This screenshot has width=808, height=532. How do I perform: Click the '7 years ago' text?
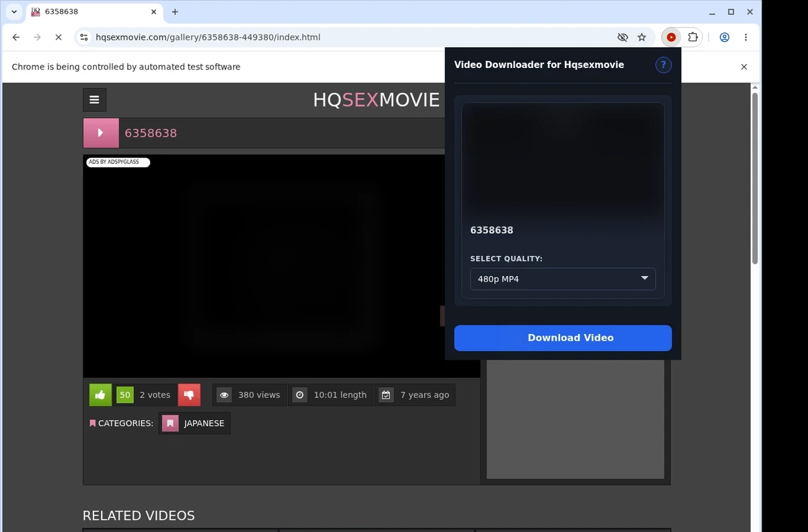[x=424, y=395]
